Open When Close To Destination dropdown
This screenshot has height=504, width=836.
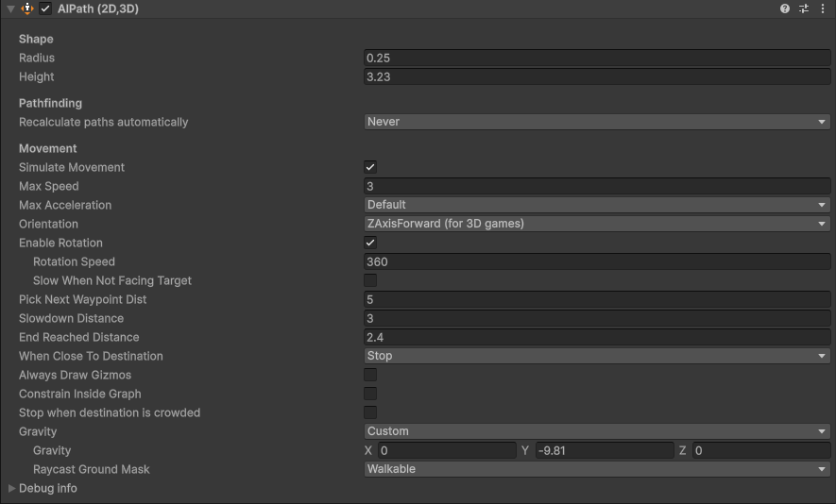point(597,356)
